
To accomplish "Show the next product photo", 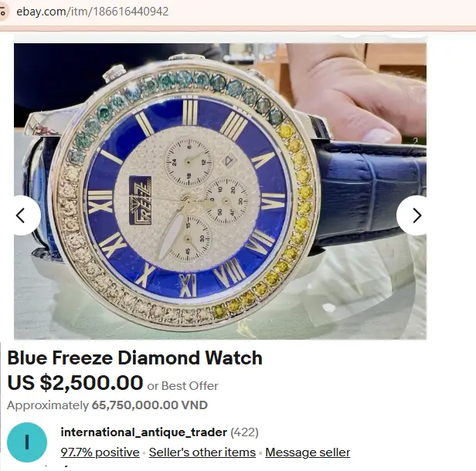I will click(414, 215).
